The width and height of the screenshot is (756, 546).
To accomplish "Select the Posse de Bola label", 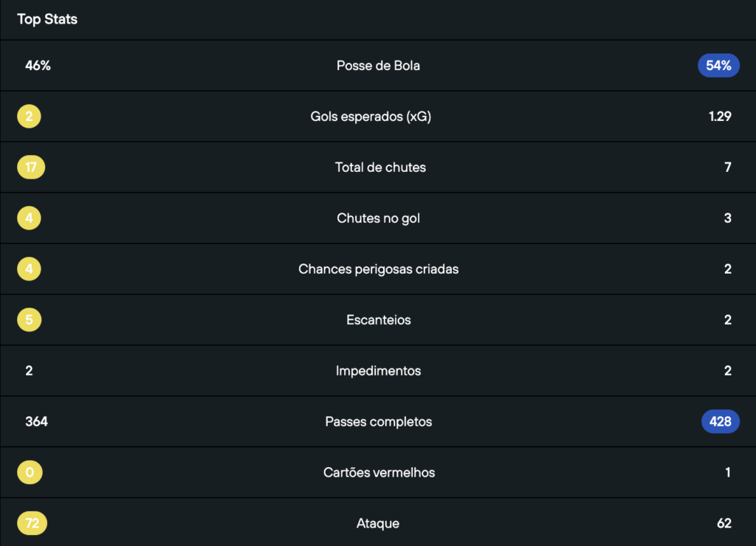I will pyautogui.click(x=378, y=66).
